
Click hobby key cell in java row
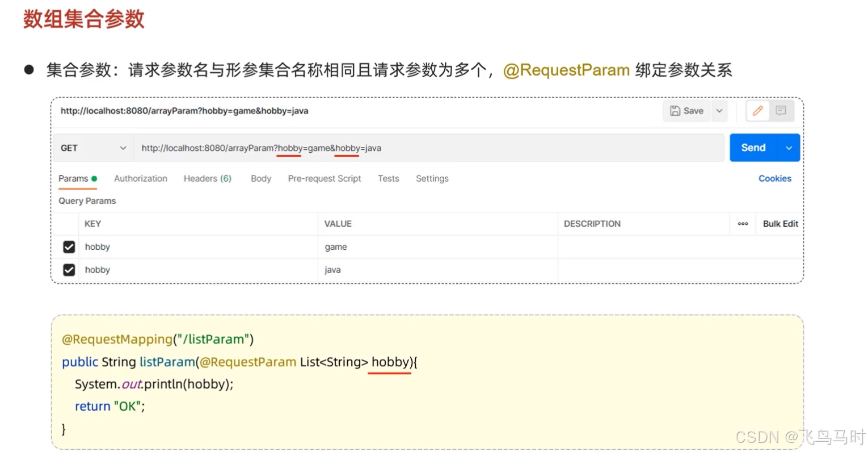pyautogui.click(x=198, y=270)
